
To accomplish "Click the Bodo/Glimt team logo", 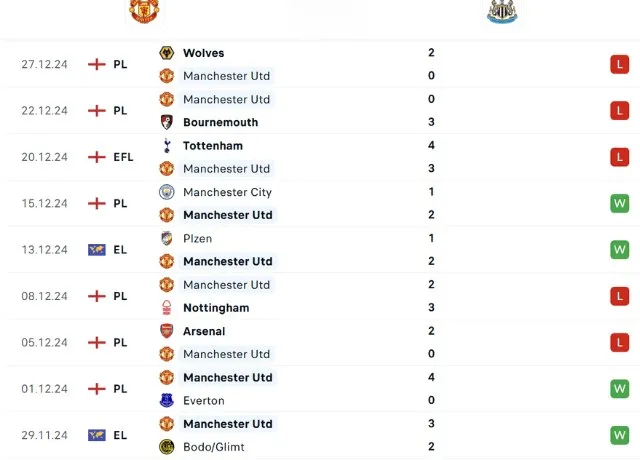I will point(167,447).
